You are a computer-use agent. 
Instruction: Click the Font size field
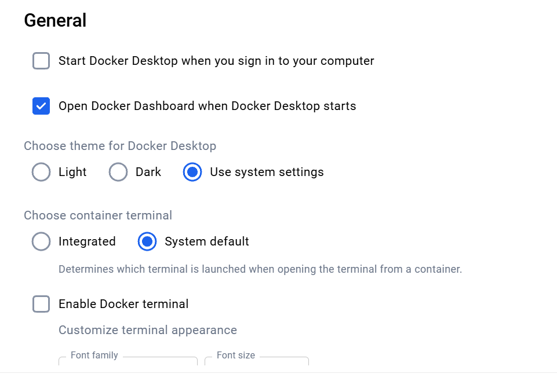(x=257, y=363)
